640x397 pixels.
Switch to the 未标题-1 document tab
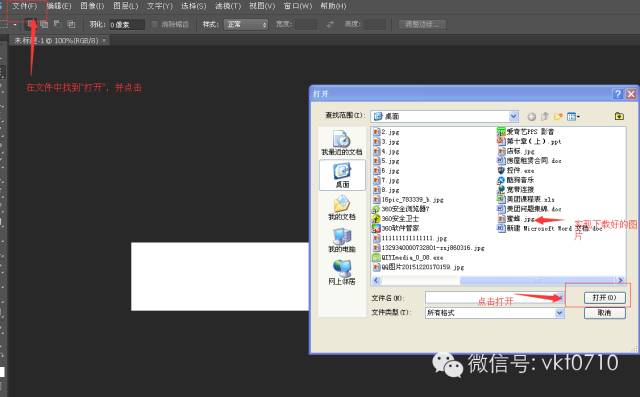pos(56,40)
